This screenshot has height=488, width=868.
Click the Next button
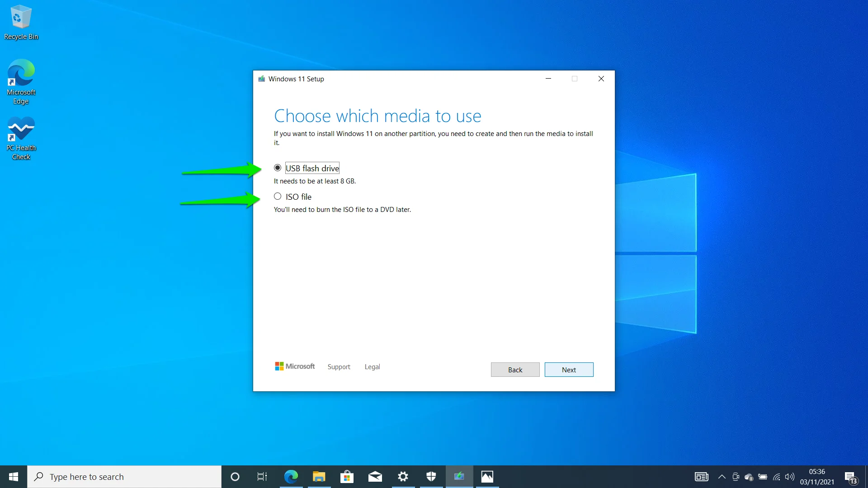point(568,370)
